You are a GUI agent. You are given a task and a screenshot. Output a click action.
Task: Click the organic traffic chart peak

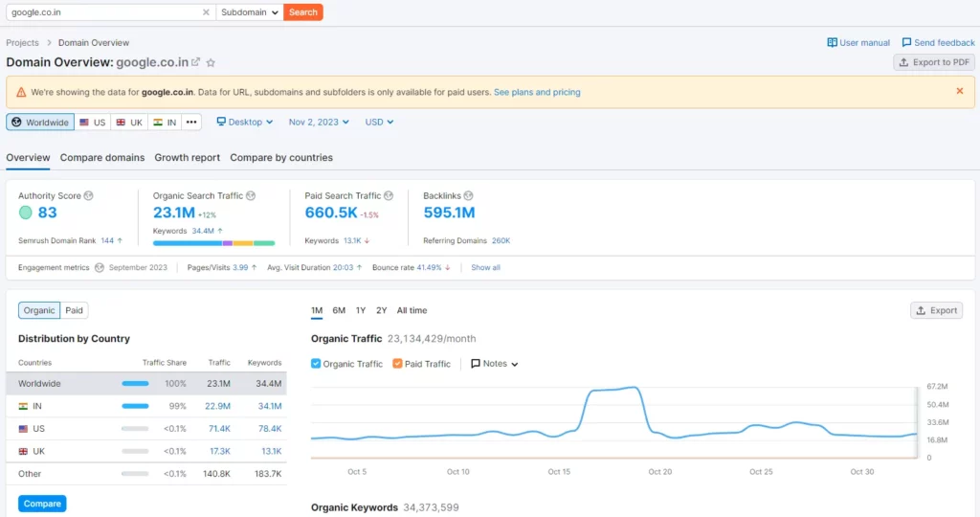coord(635,388)
